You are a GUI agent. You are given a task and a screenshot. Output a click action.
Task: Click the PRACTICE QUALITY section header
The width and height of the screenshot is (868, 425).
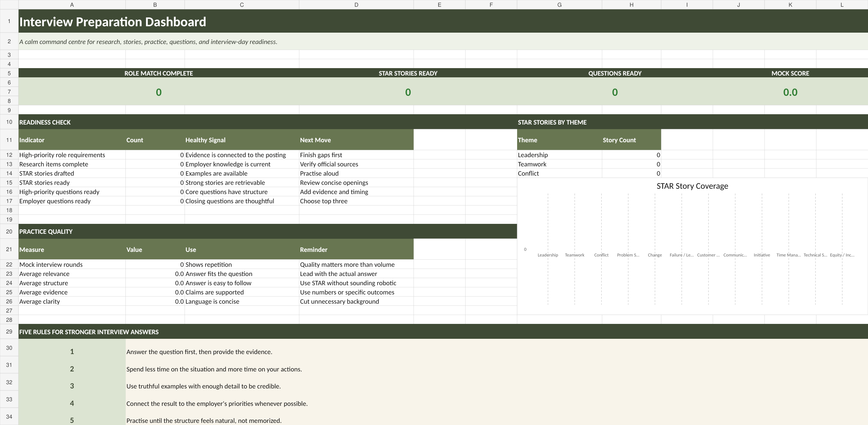(268, 231)
